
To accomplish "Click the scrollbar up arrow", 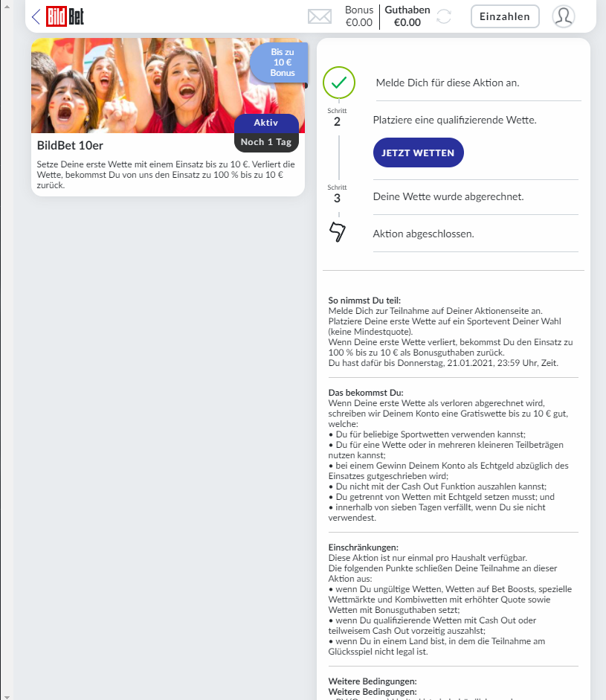I will 7,5.
